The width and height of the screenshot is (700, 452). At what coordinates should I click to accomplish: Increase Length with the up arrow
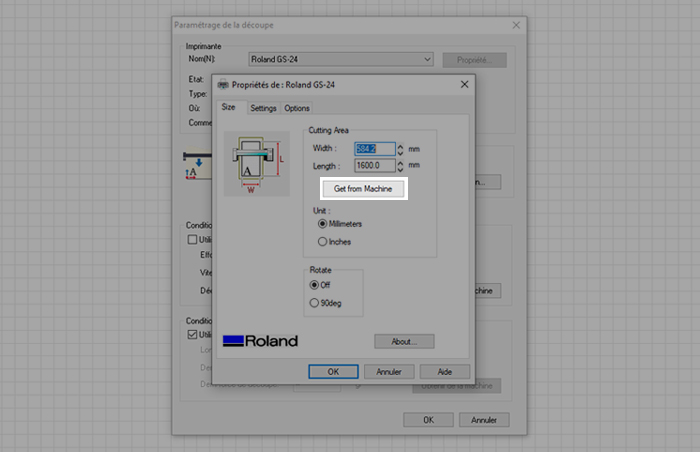[x=400, y=162]
